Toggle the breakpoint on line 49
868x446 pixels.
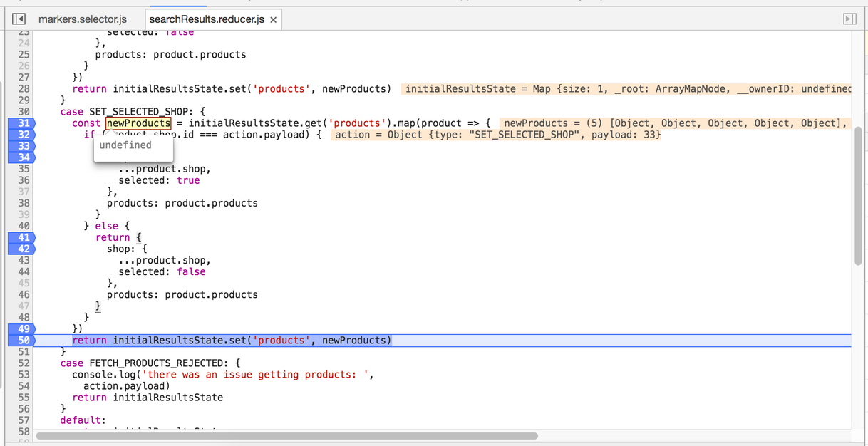(21, 329)
